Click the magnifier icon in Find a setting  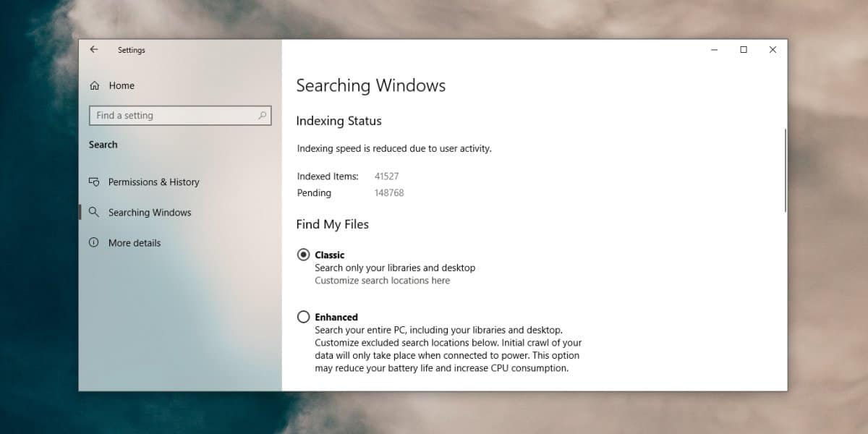click(262, 115)
